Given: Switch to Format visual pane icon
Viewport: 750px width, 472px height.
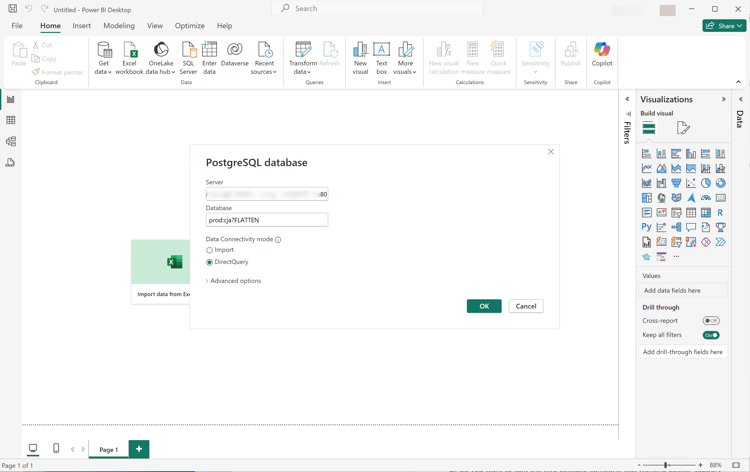Looking at the screenshot, I should 683,128.
